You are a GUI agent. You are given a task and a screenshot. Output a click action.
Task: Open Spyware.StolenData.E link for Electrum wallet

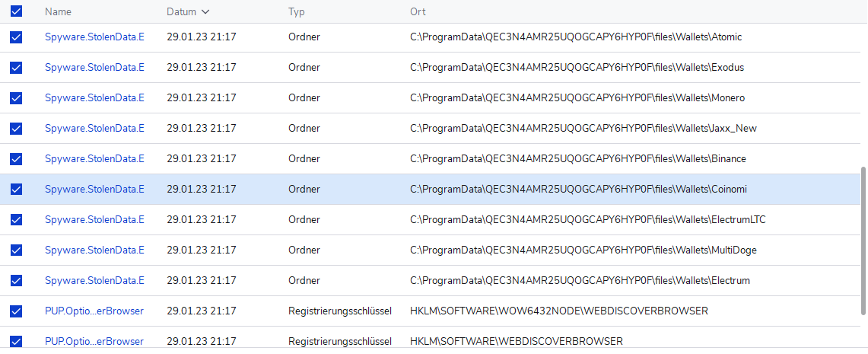tap(94, 281)
